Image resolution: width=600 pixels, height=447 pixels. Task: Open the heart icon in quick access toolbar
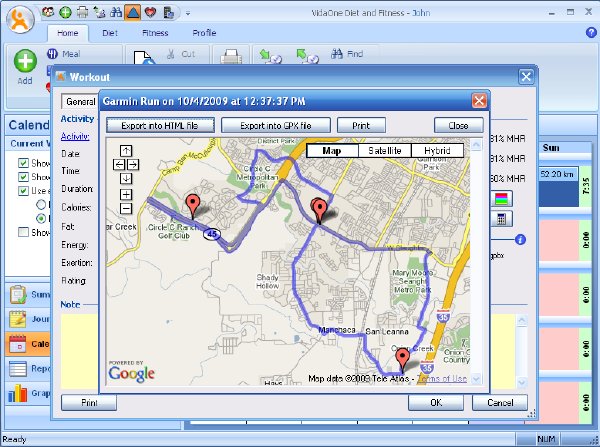coord(150,13)
